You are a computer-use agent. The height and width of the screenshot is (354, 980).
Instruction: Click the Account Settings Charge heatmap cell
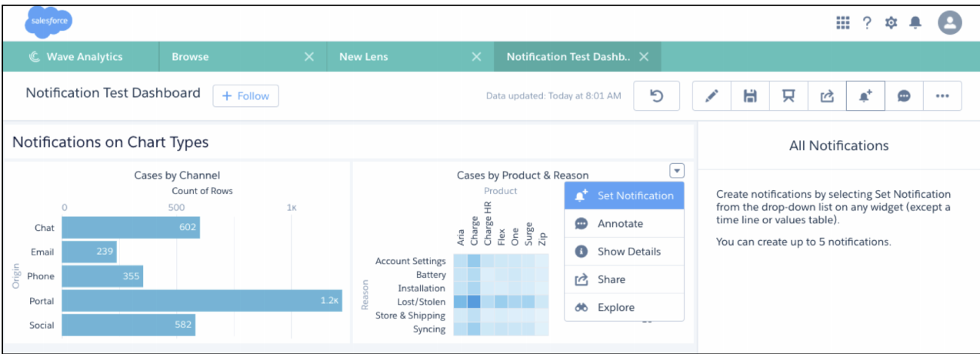(474, 261)
